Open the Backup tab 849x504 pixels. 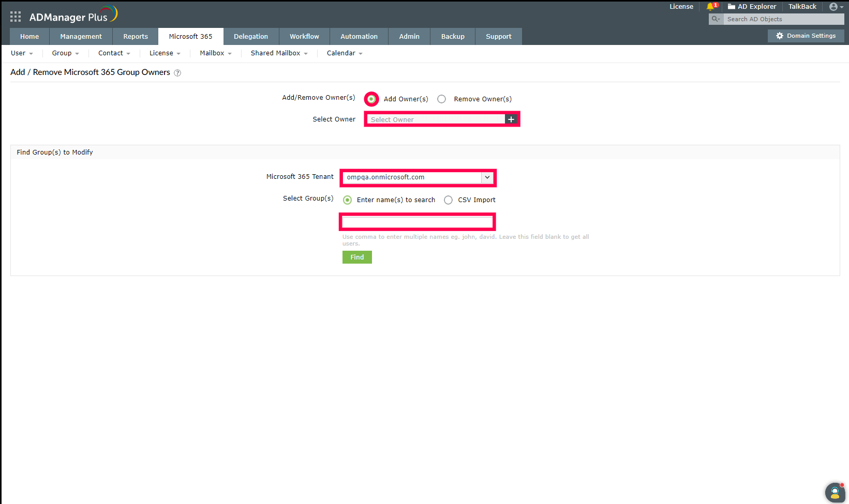[x=453, y=36]
